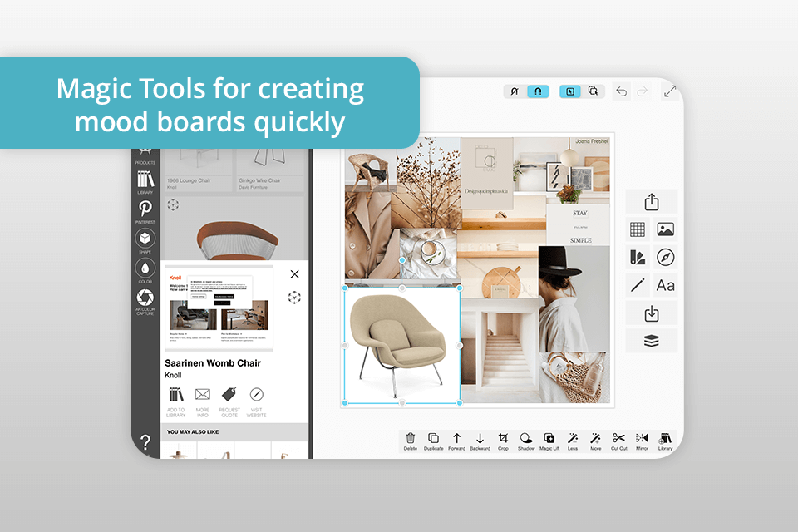Image resolution: width=798 pixels, height=532 pixels.
Task: Click the Saarinen Womb Chair title
Action: click(x=213, y=363)
